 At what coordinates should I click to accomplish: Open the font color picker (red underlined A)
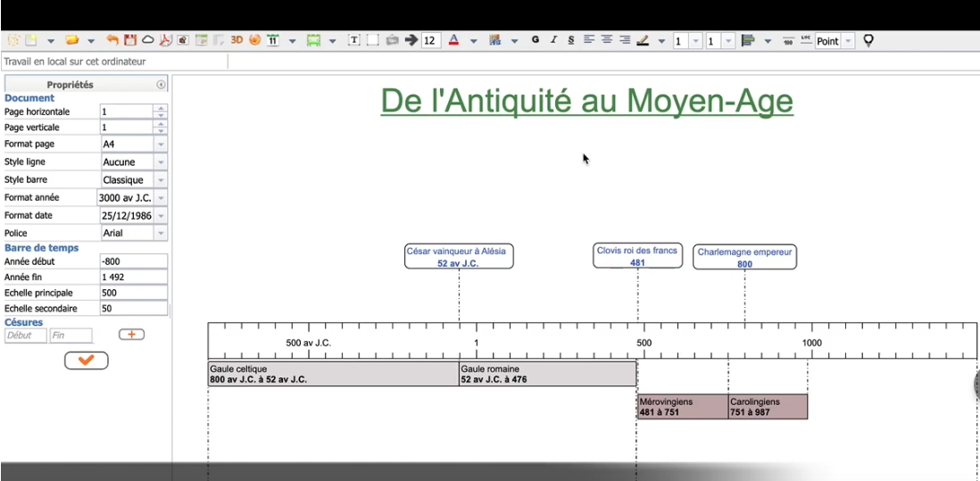pyautogui.click(x=453, y=40)
